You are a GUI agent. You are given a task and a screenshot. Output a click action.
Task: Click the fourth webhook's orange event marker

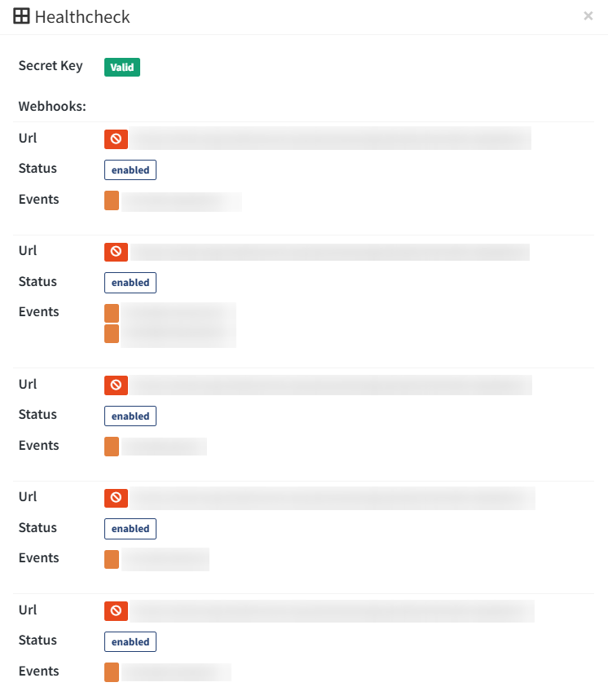point(112,559)
